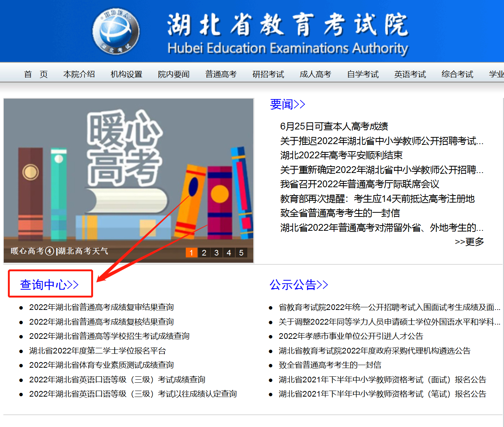Go to slide 2 of the carousel
The width and height of the screenshot is (504, 427).
point(204,253)
